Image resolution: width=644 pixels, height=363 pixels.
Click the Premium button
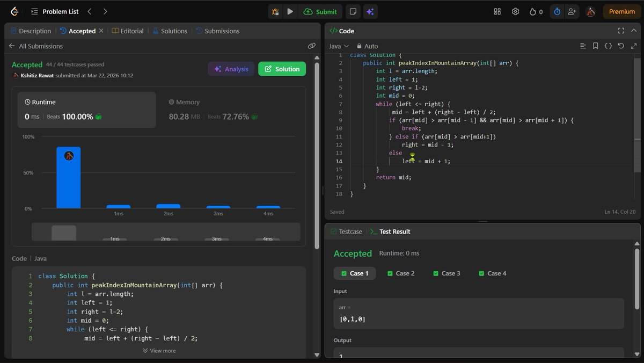pos(622,11)
